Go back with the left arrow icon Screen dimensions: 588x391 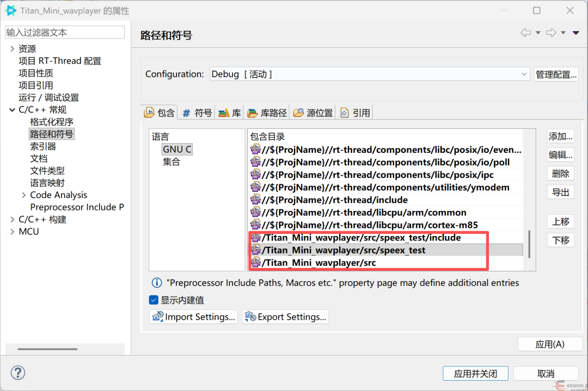point(526,33)
